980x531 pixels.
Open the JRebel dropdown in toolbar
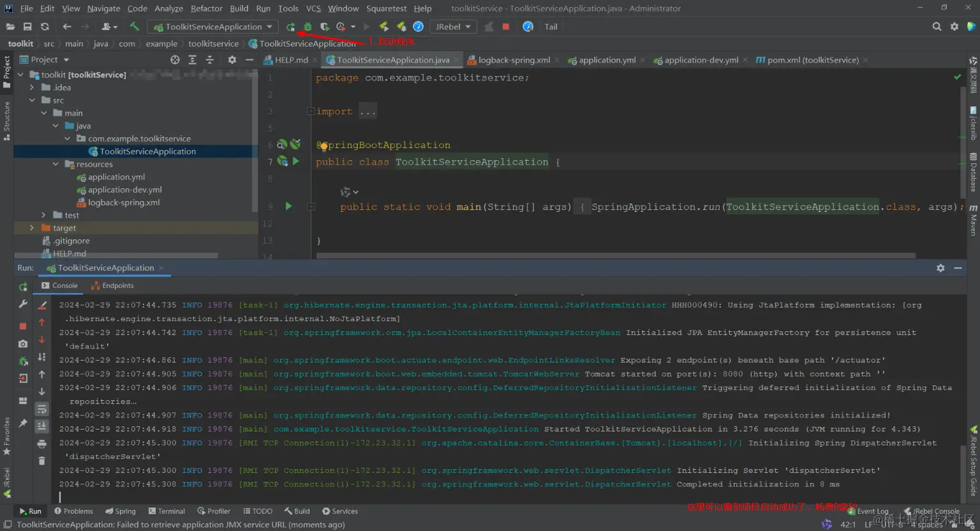pyautogui.click(x=453, y=27)
